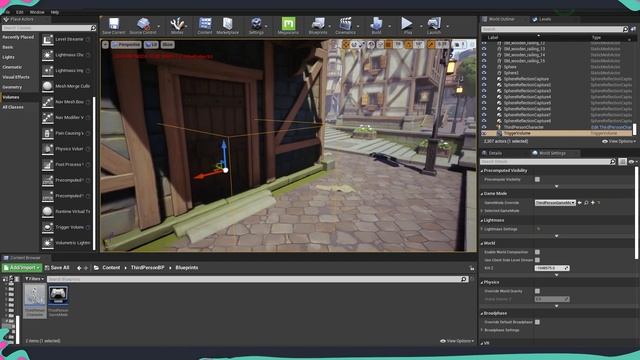Image resolution: width=640 pixels, height=360 pixels.
Task: Select the Nav Modifier volume icon
Action: pos(47,118)
